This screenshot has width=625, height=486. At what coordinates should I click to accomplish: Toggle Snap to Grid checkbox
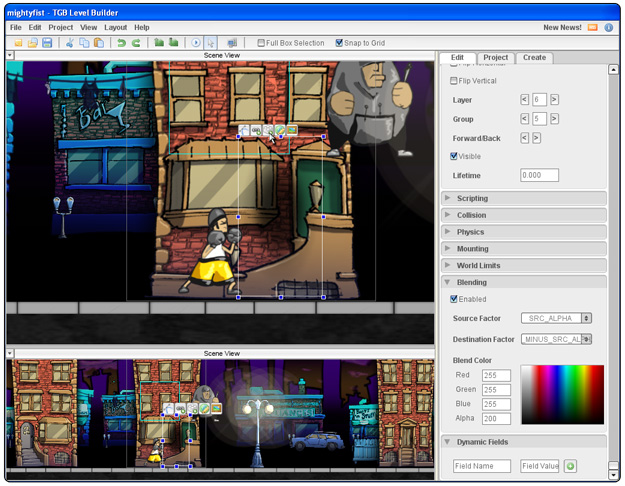[x=339, y=43]
